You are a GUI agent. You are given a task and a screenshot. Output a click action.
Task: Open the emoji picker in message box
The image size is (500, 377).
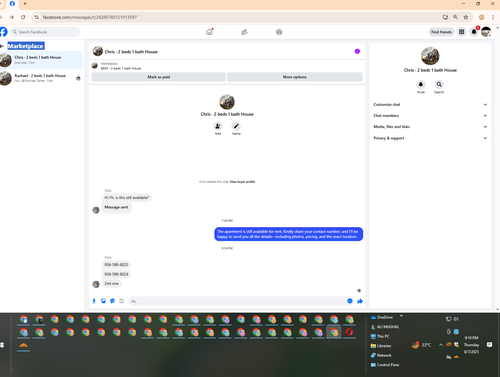tap(350, 301)
